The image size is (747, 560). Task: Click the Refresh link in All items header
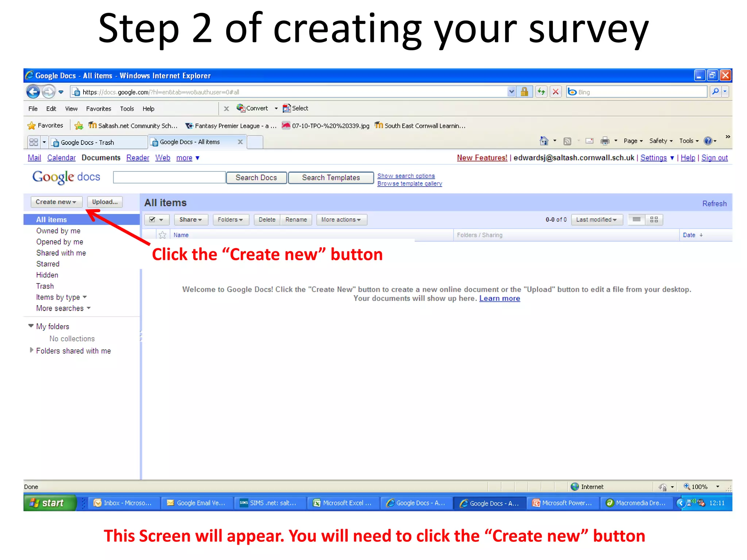715,203
